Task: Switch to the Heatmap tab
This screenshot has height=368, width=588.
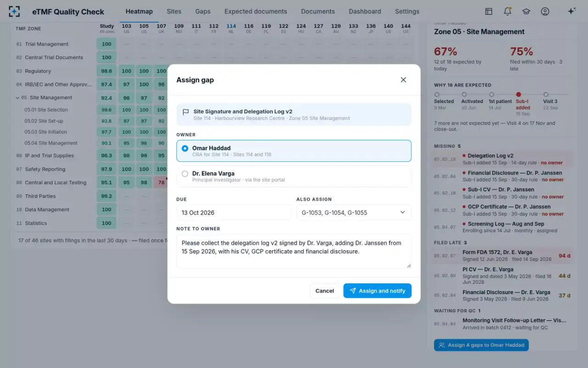Action: pos(139,11)
